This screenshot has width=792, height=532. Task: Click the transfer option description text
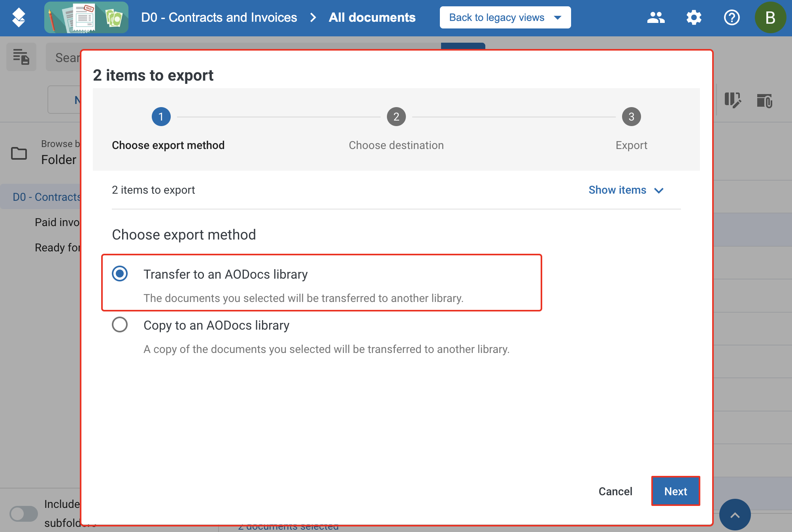(x=304, y=298)
